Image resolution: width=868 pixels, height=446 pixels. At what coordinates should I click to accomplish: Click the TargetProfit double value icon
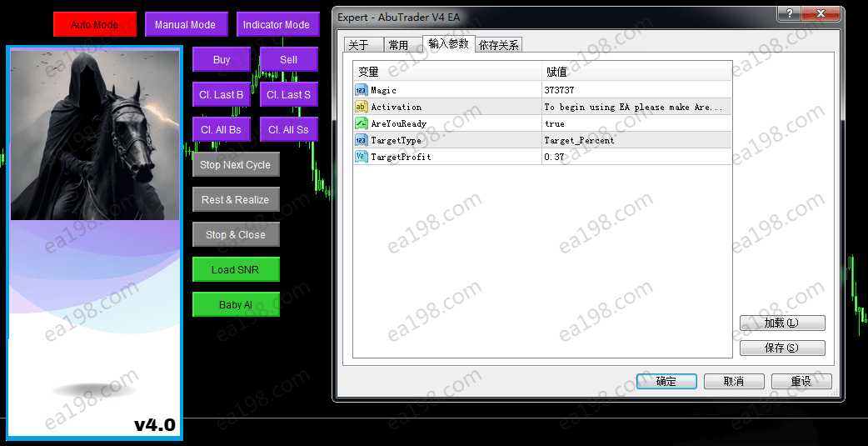pyautogui.click(x=361, y=157)
